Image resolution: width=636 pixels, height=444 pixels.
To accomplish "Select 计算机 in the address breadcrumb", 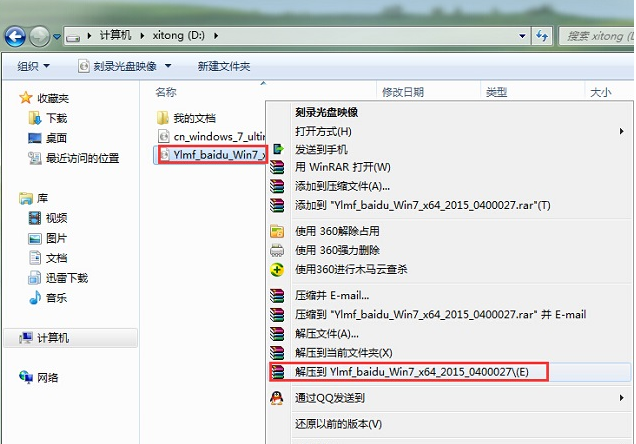I will [116, 36].
